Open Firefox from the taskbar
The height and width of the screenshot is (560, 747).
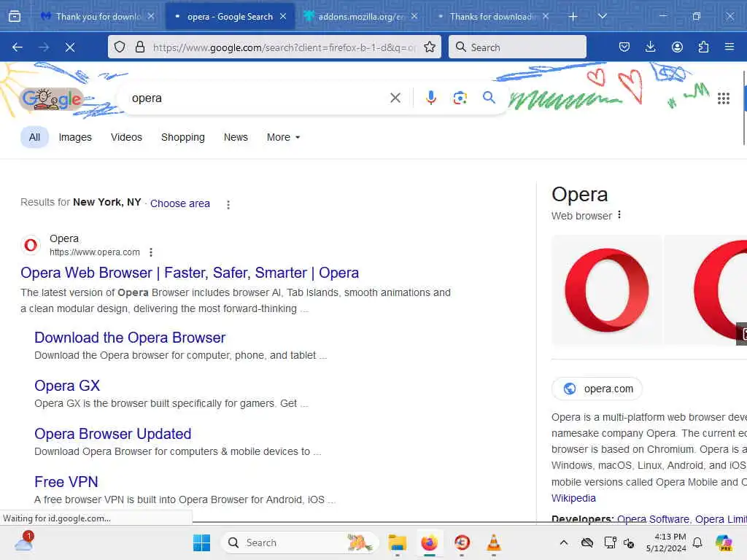pos(429,542)
